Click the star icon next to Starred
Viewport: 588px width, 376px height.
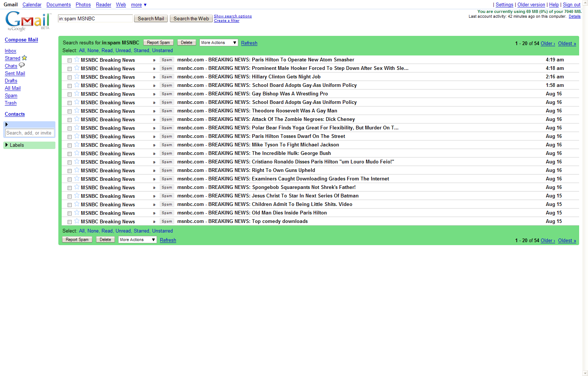coord(24,58)
